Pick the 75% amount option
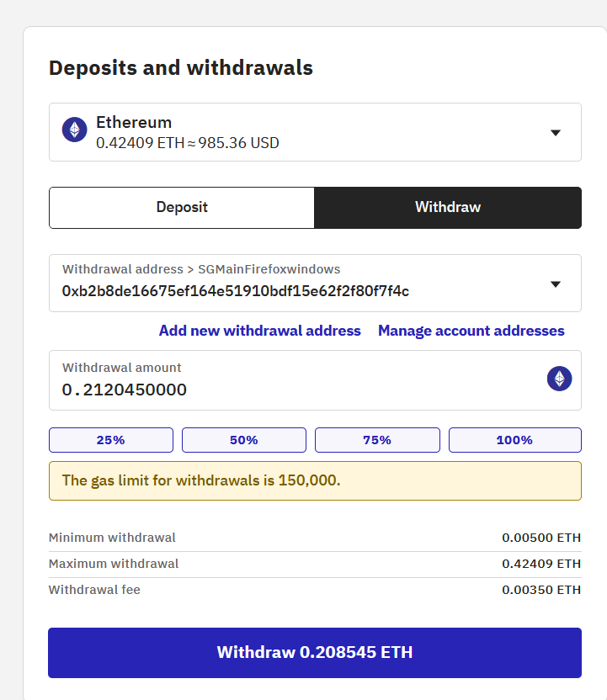The width and height of the screenshot is (607, 700). click(x=377, y=440)
